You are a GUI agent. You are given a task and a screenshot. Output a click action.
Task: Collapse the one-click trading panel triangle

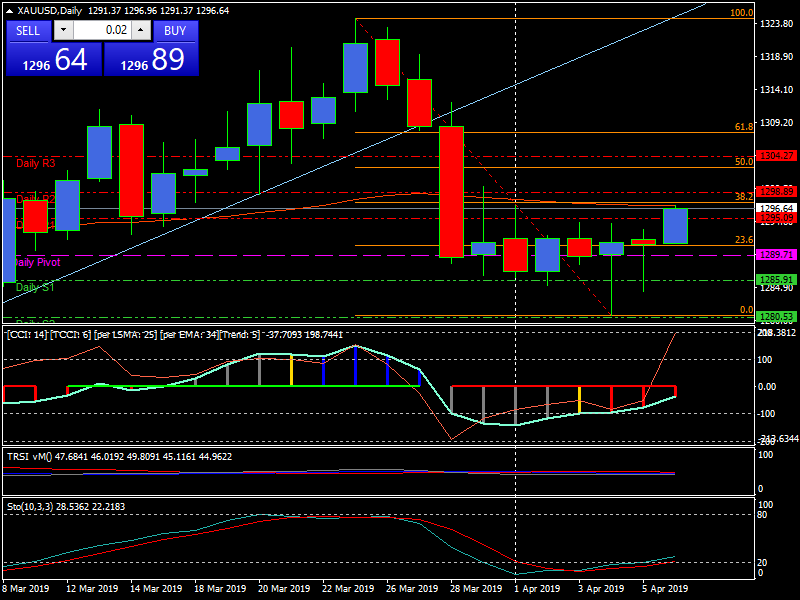pos(7,10)
